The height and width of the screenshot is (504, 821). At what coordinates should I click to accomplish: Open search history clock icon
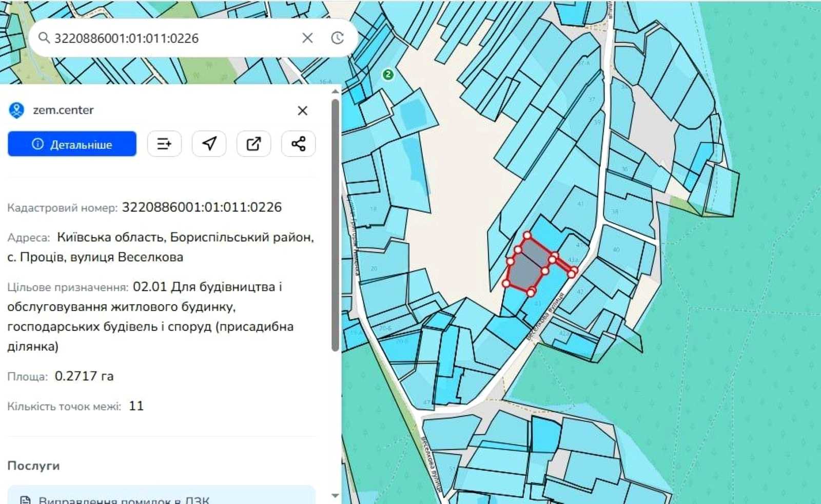coord(337,38)
